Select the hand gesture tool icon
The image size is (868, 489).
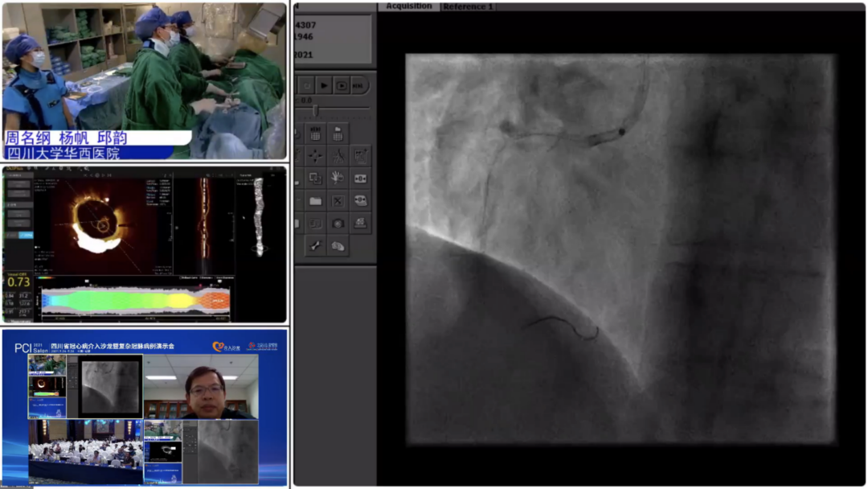[x=338, y=179]
